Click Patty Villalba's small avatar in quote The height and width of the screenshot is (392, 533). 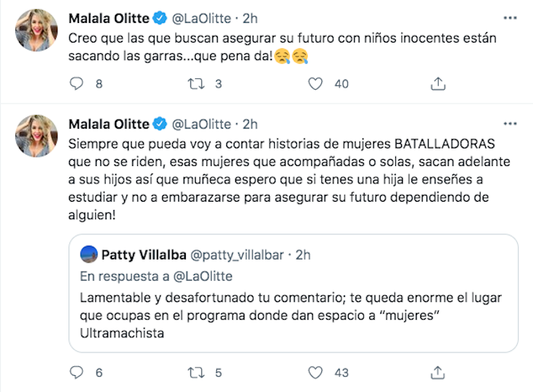tap(88, 253)
